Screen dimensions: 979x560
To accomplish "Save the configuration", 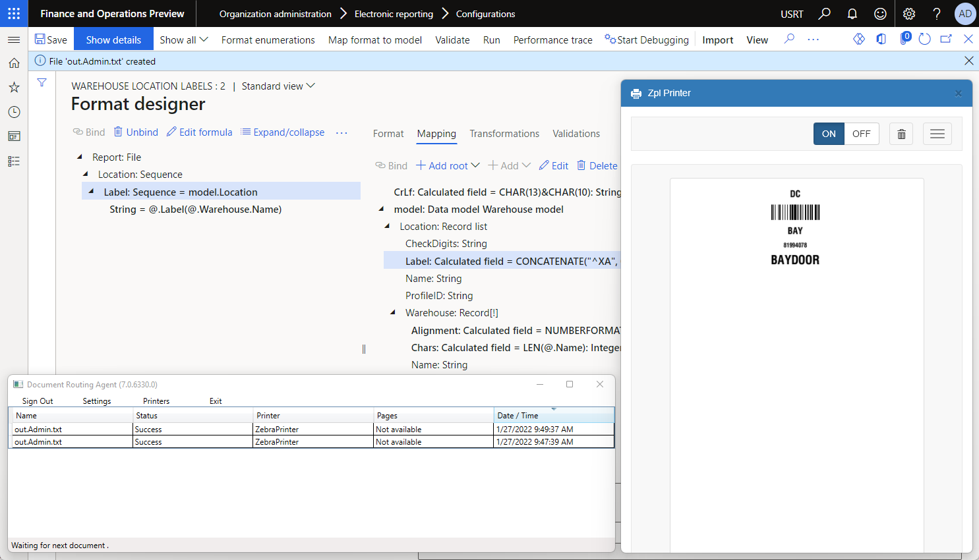I will point(51,40).
